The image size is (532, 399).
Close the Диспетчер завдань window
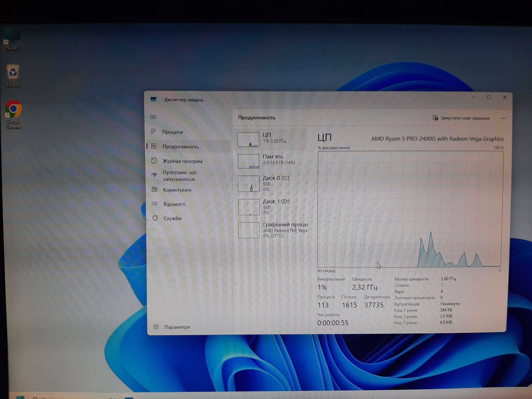[x=505, y=97]
